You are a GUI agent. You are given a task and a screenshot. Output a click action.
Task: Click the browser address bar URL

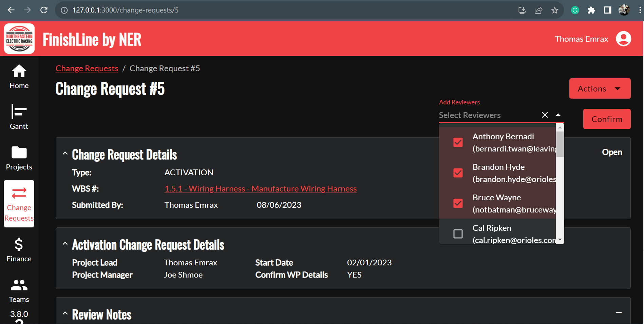click(126, 10)
